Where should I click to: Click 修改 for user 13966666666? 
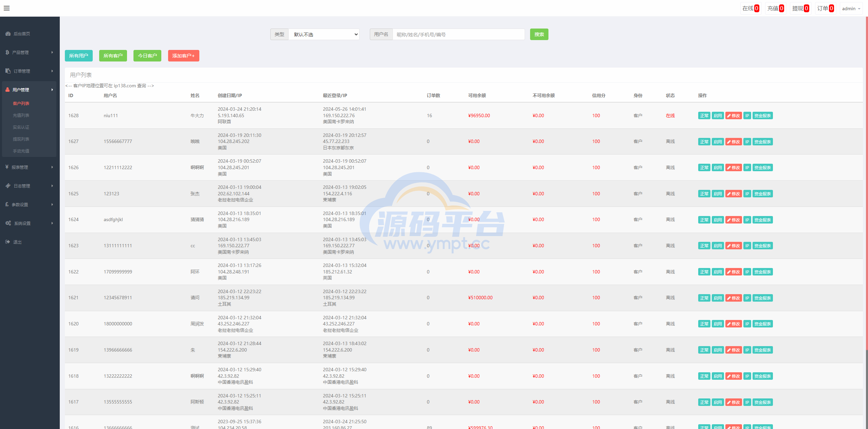pos(734,350)
